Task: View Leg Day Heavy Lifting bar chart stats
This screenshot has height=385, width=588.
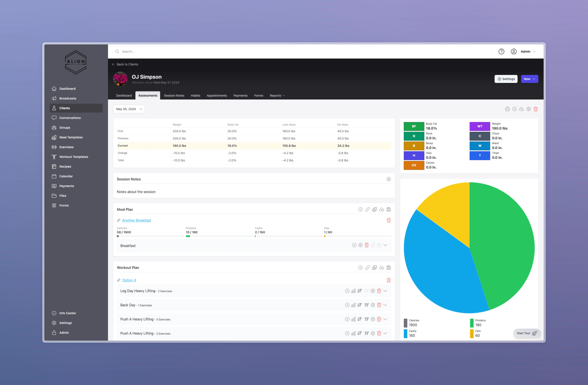Action: tap(354, 291)
